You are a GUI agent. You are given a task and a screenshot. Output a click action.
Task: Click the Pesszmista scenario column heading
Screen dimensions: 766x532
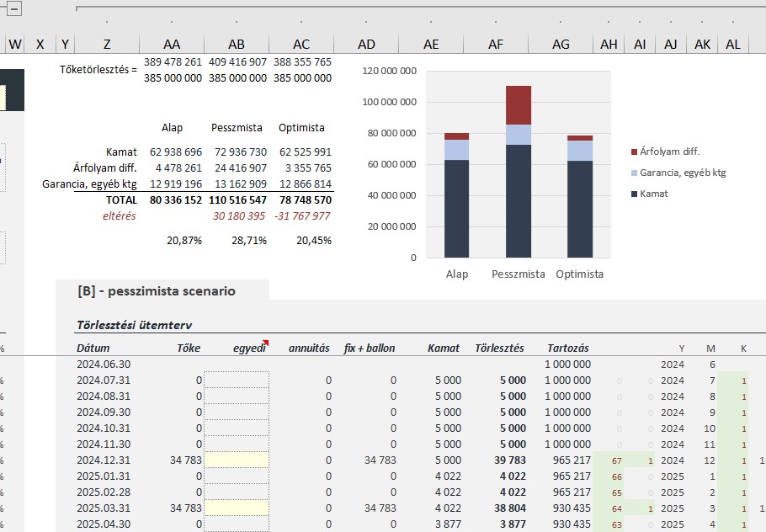tap(237, 128)
